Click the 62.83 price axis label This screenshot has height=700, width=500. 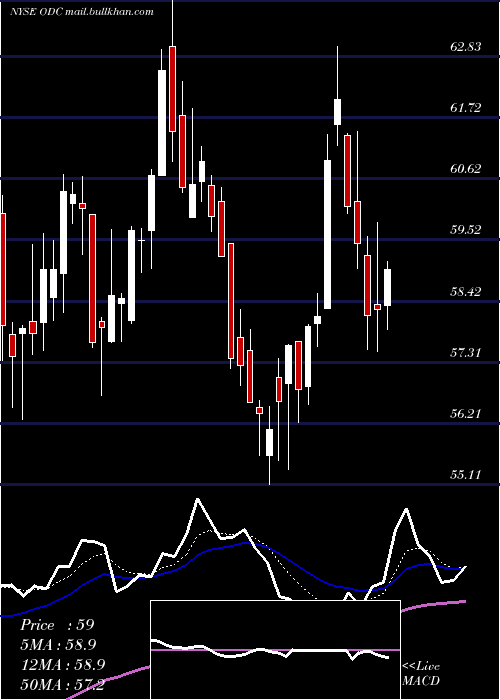point(466,46)
